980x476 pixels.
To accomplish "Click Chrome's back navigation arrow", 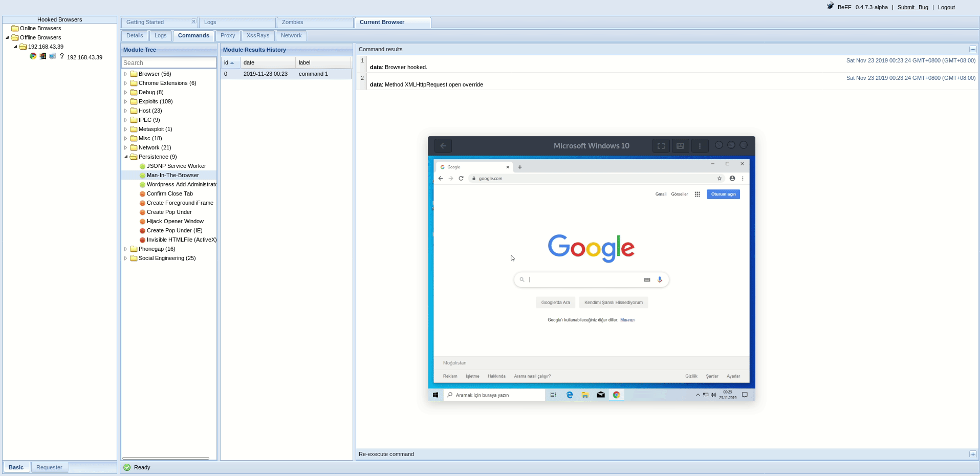I will click(441, 178).
